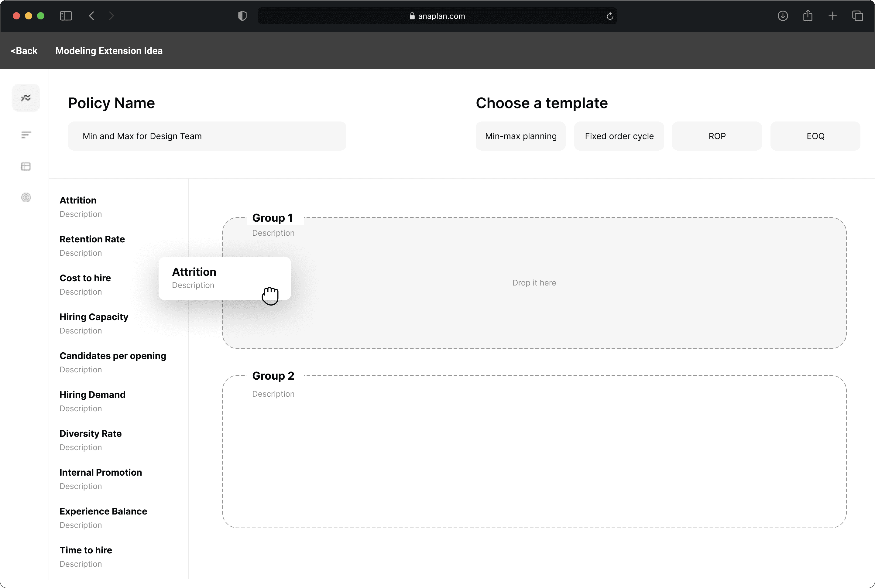Image resolution: width=875 pixels, height=588 pixels.
Task: Click the Group 1 'Drop it here' zone
Action: [534, 283]
